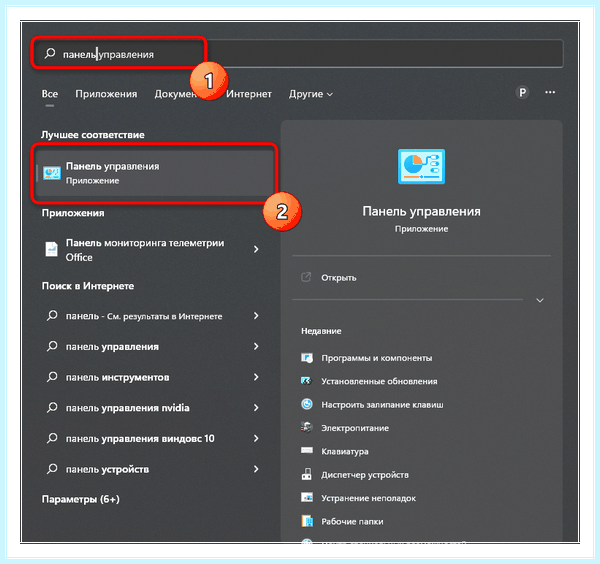Expand arrow for web suggestion "панель управления"
This screenshot has width=600, height=564.
[x=256, y=346]
